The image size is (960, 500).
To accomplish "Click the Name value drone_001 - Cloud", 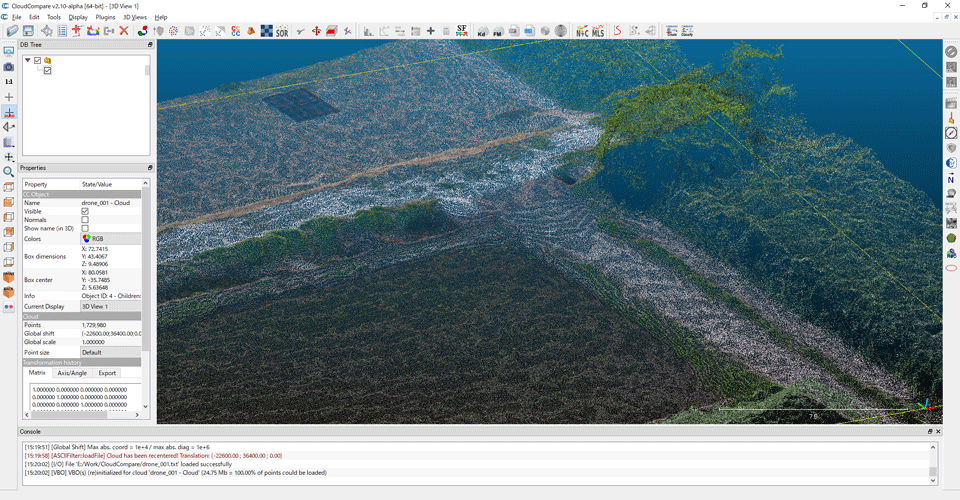I will (x=106, y=203).
